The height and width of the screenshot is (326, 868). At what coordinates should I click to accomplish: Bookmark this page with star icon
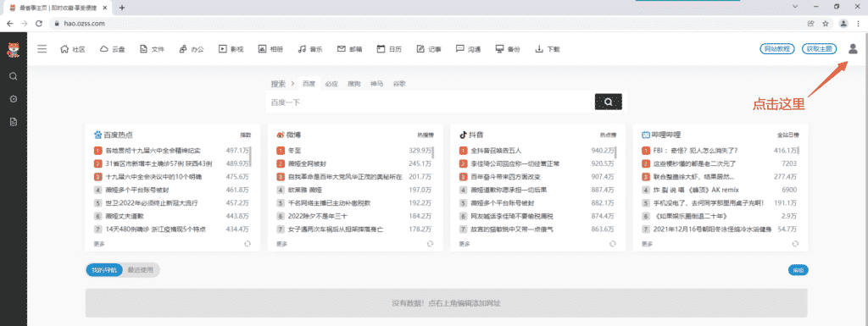point(826,24)
